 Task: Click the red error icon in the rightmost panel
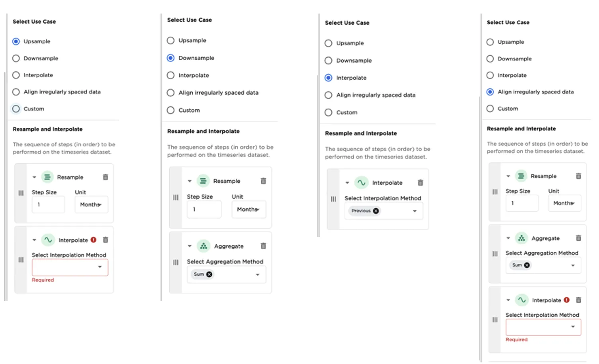click(x=567, y=300)
